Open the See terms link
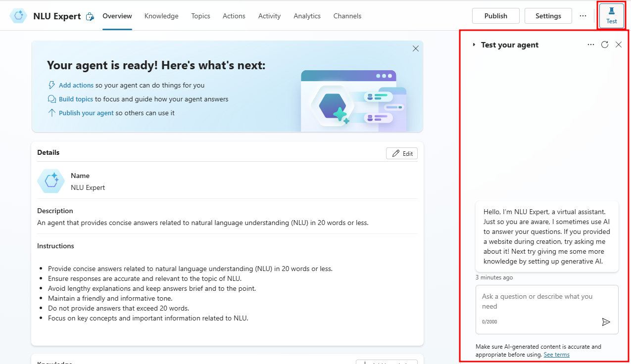Image resolution: width=631 pixels, height=364 pixels. (x=556, y=355)
